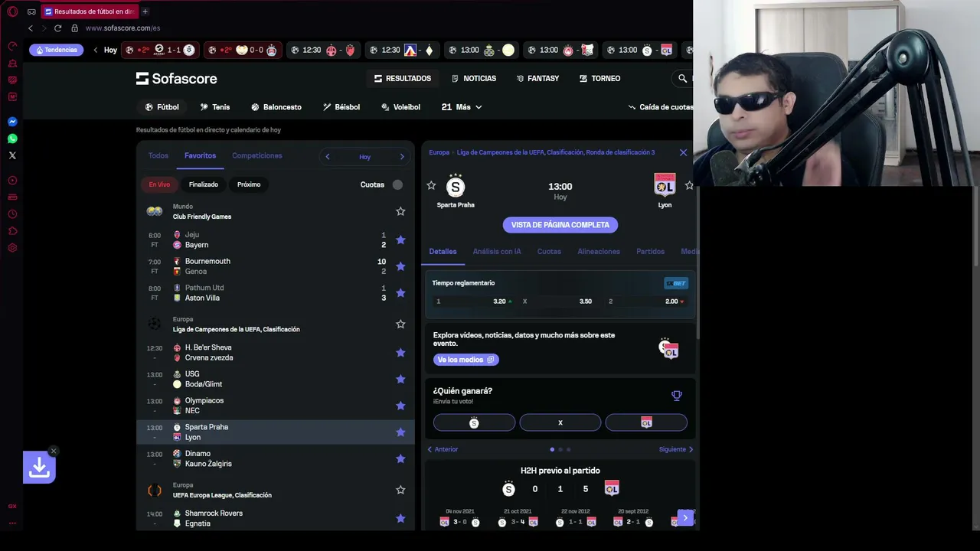This screenshot has width=980, height=551.
Task: Open the Dinamo vs Kauno Žalgiris match
Action: [x=276, y=458]
